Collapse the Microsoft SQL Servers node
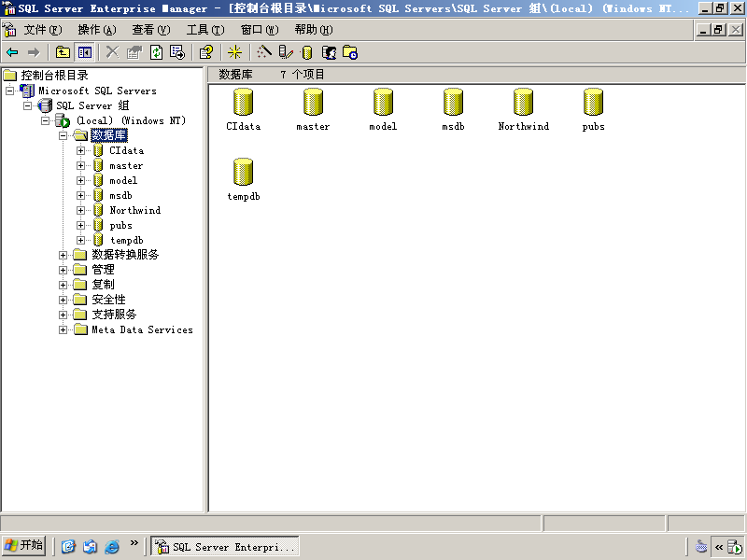 (x=10, y=91)
